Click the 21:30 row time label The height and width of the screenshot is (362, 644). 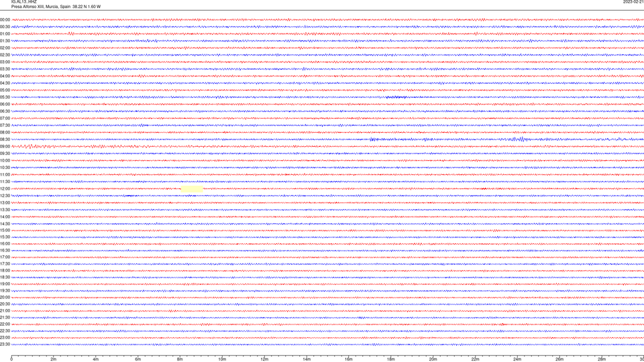[x=5, y=318]
